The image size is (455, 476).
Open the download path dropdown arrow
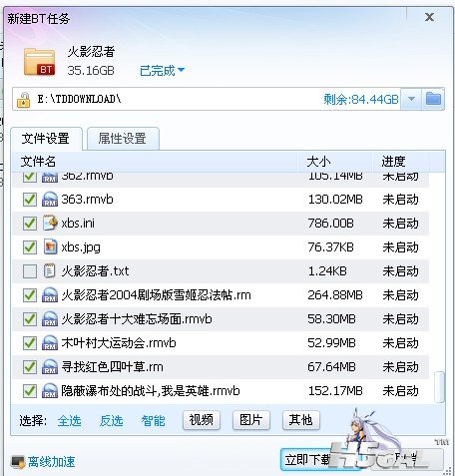pyautogui.click(x=411, y=99)
